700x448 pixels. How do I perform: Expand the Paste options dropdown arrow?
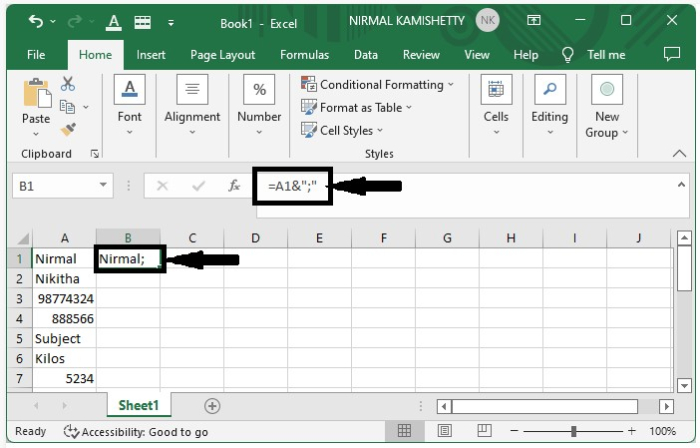click(36, 134)
